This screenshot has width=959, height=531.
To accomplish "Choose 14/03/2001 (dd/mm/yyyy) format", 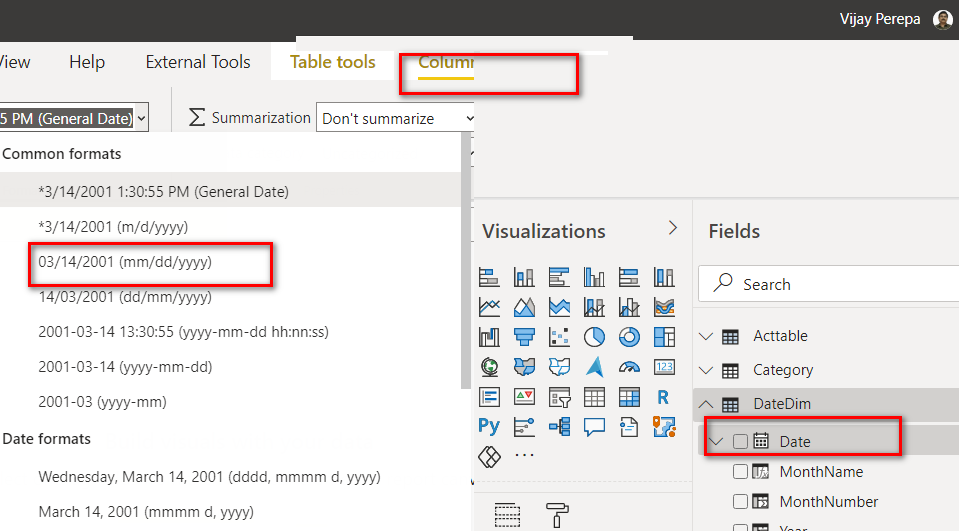I will pyautogui.click(x=230, y=297).
